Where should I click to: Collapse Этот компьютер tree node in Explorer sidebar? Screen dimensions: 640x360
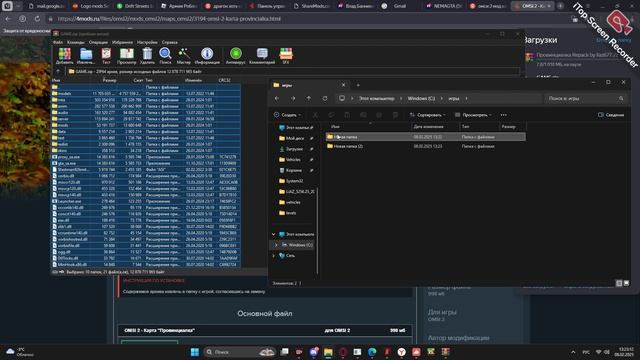273,234
